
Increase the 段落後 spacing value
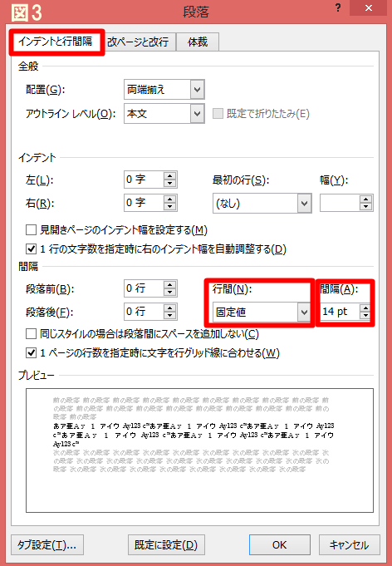[x=169, y=308]
